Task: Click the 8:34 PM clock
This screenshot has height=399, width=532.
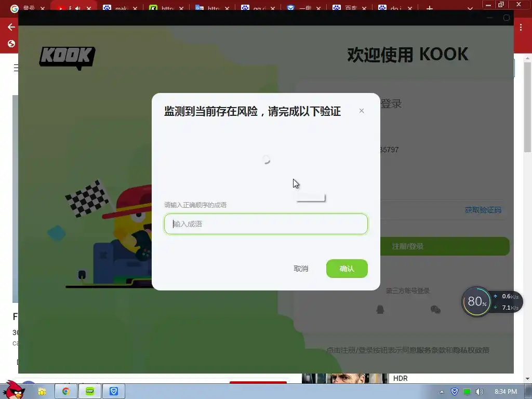Action: click(x=506, y=392)
